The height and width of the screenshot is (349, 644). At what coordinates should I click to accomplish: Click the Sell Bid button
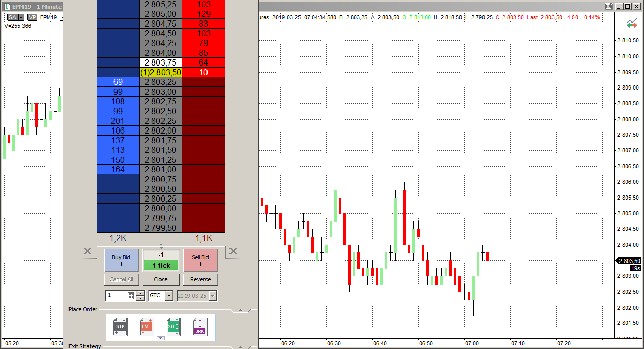click(200, 260)
